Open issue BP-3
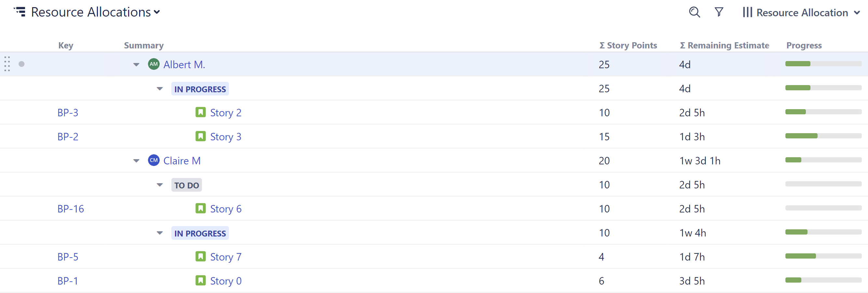The width and height of the screenshot is (868, 293). (x=68, y=112)
